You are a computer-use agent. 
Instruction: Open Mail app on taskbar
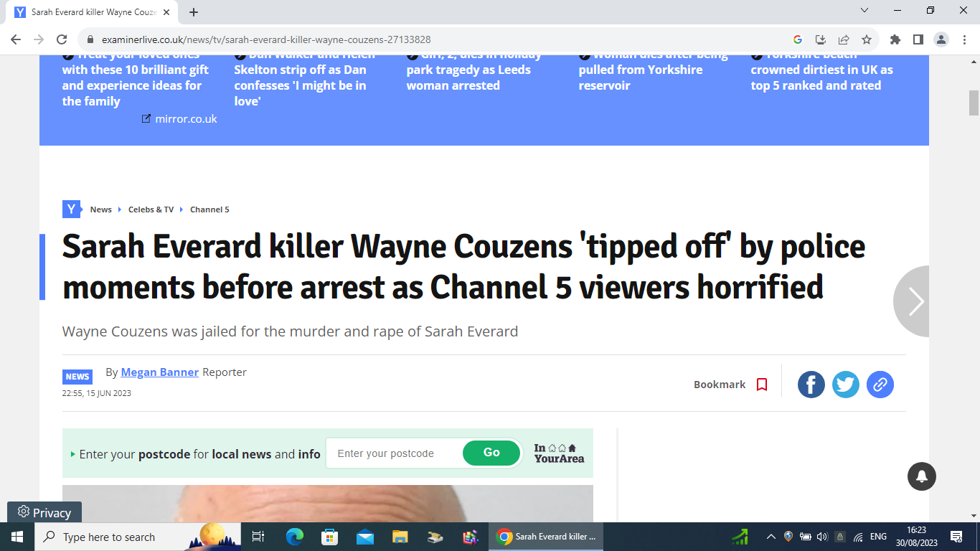[365, 537]
